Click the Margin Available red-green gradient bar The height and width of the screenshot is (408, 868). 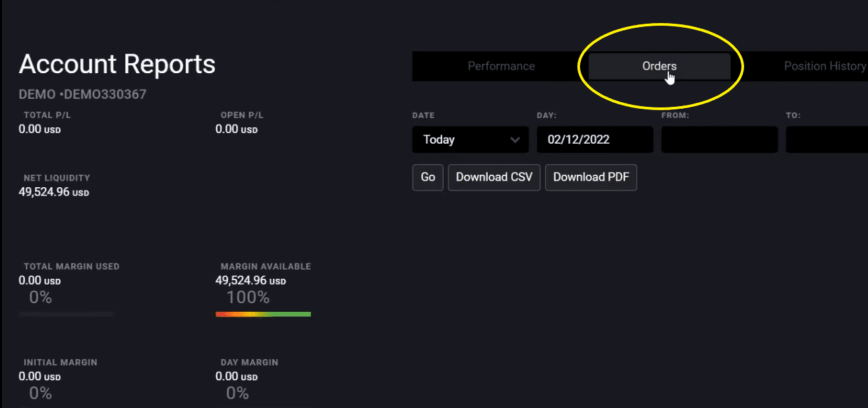(263, 314)
